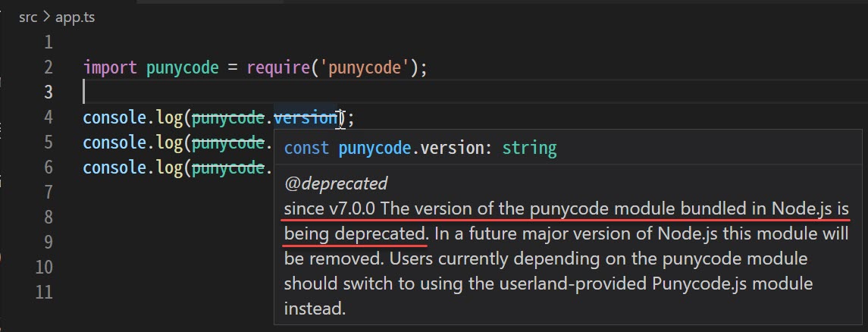Click 'being deprecated.' underlined text
Viewport: 868px width, 332px height.
coord(356,234)
